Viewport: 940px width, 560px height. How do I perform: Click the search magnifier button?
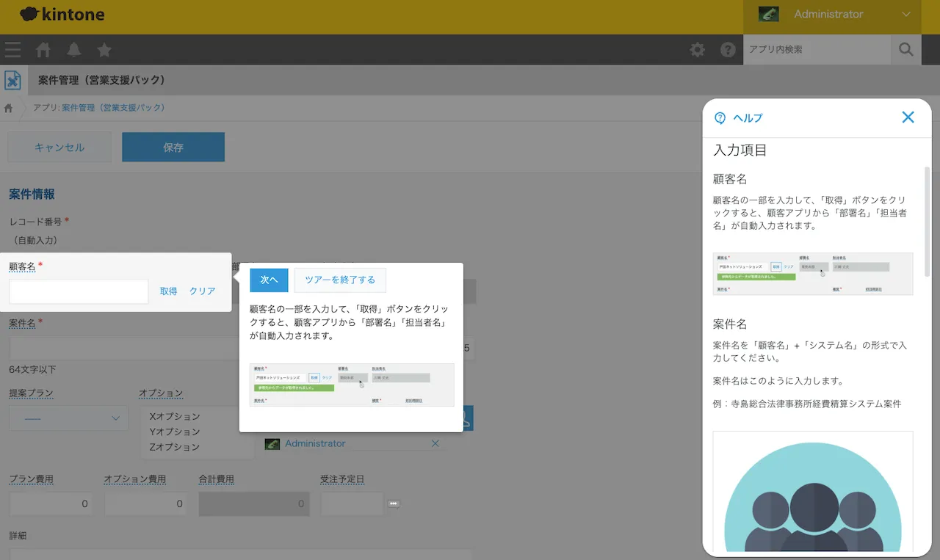906,50
